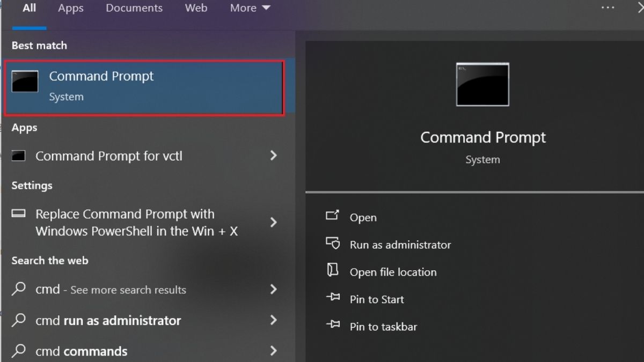644x362 pixels.
Task: Click Command Prompt title in preview pane
Action: [483, 137]
